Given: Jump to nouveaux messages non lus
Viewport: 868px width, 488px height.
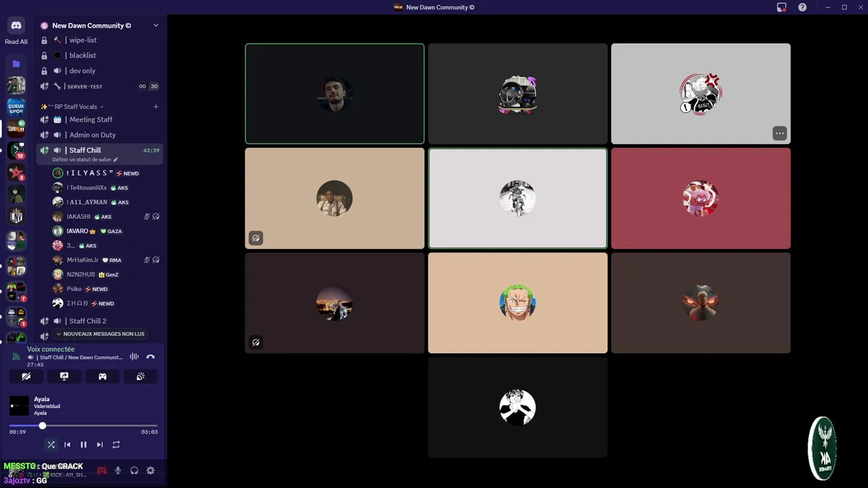Looking at the screenshot, I should pos(100,334).
